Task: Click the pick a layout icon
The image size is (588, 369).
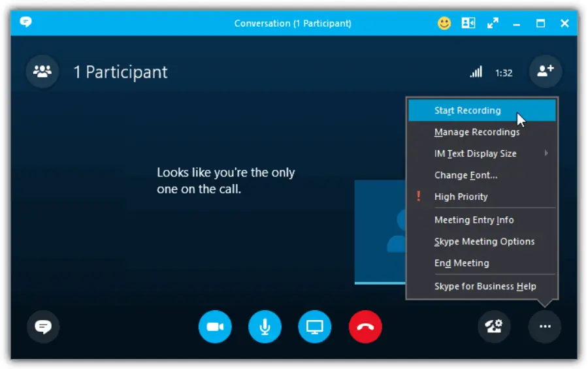Action: (468, 24)
